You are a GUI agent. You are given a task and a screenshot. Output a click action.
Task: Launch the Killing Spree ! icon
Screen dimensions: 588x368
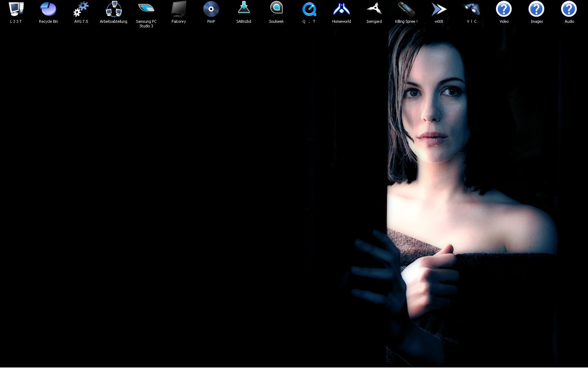pyautogui.click(x=406, y=9)
